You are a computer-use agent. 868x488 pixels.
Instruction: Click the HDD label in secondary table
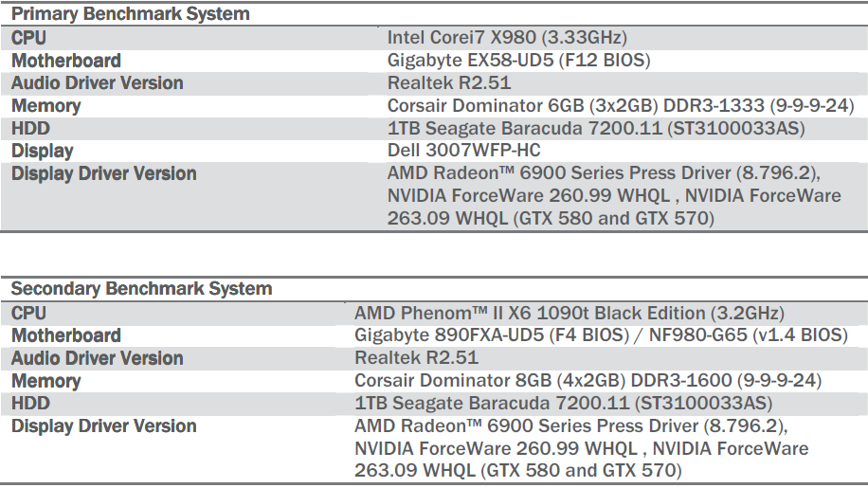pyautogui.click(x=30, y=404)
